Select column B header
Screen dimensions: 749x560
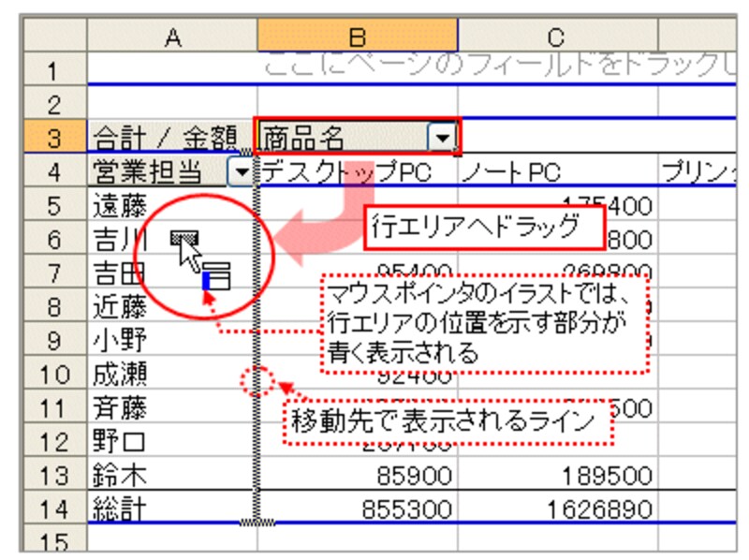click(x=358, y=37)
